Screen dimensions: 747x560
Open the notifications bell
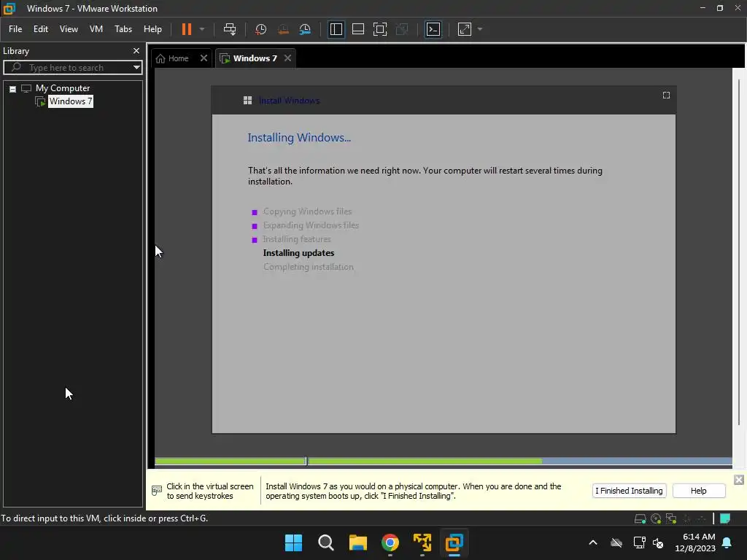pyautogui.click(x=727, y=542)
